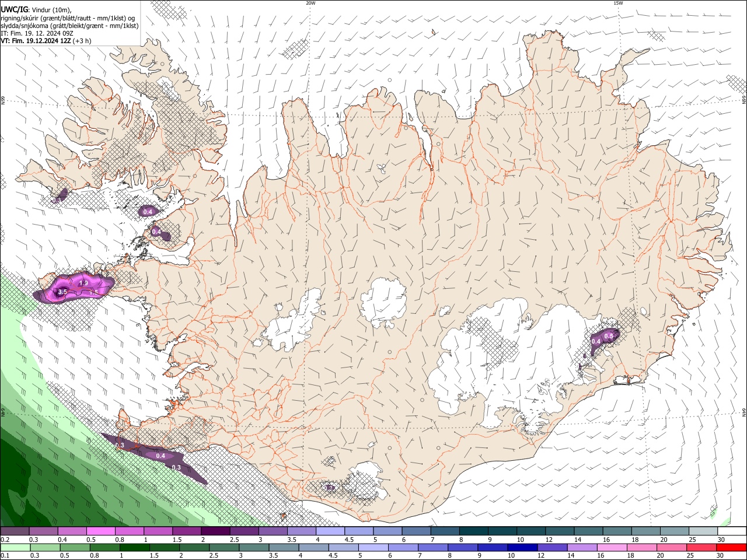
Task: Click the UWC/IG title in the header
Action: pyautogui.click(x=14, y=9)
